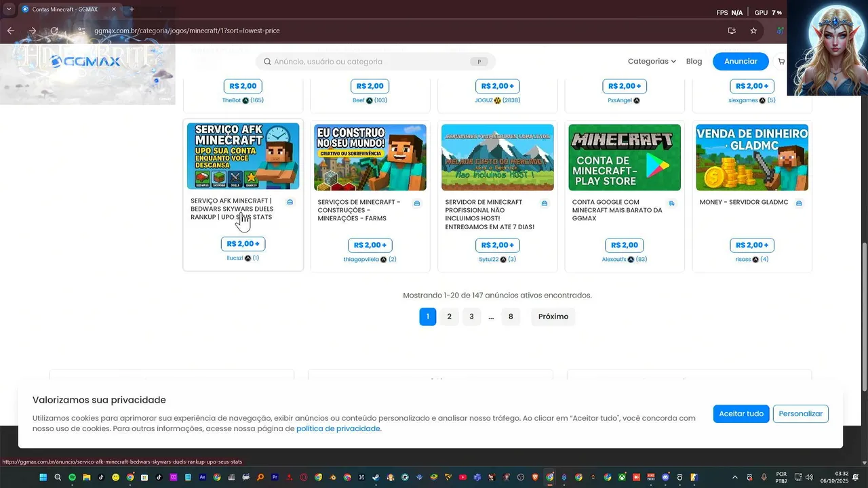
Task: Click the delivery-type icon on the SERVIÇOS DE MINECRAFT - CONSTRUÇÕES card
Action: (x=416, y=203)
